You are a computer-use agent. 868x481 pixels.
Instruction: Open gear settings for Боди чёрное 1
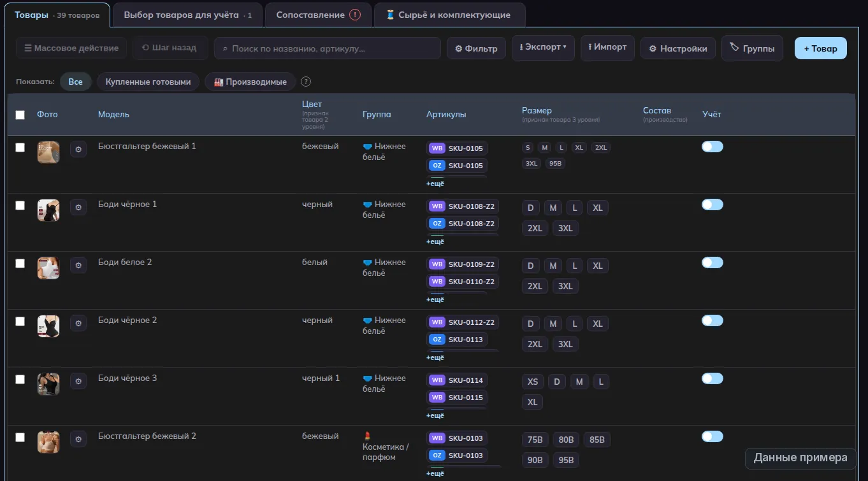click(78, 207)
